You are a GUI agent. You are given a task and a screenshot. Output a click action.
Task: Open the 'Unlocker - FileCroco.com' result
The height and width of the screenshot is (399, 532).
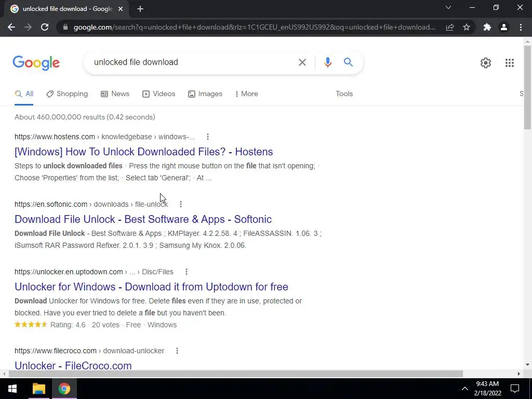[73, 366]
